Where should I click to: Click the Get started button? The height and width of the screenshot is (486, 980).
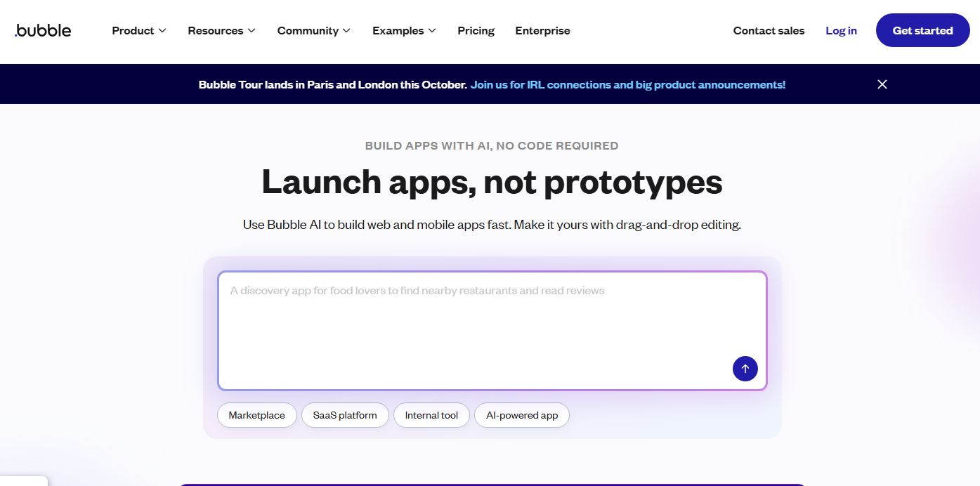coord(922,30)
